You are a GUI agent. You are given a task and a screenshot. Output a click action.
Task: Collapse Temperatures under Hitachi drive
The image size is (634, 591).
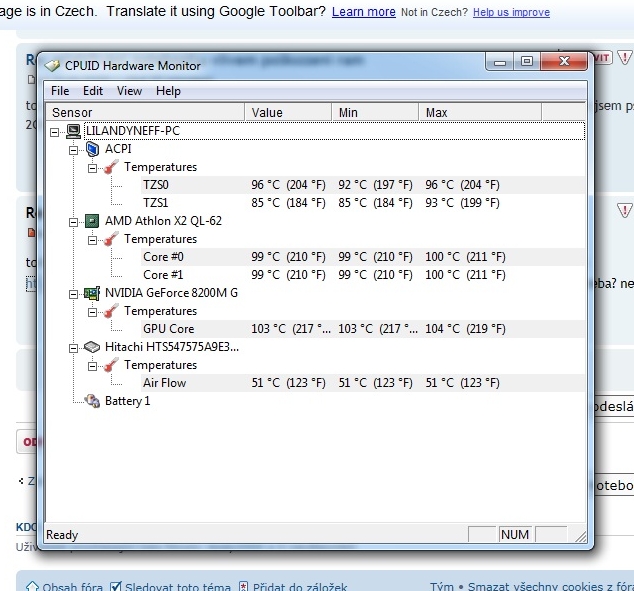point(93,366)
